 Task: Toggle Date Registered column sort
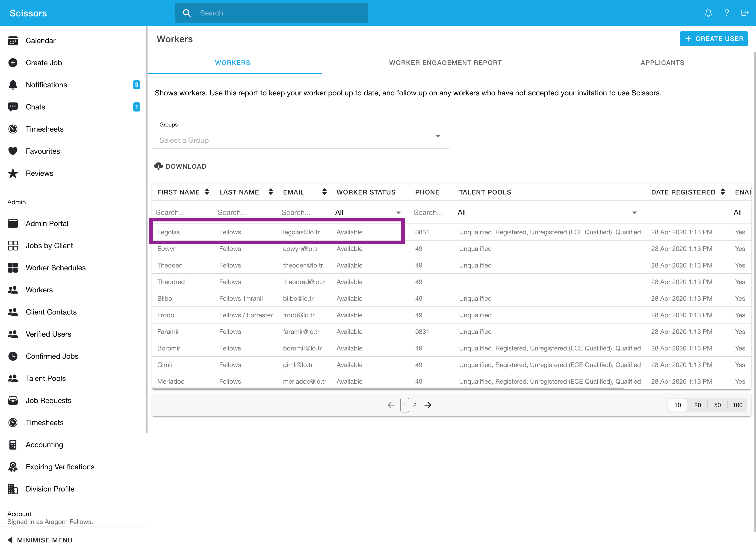tap(723, 192)
